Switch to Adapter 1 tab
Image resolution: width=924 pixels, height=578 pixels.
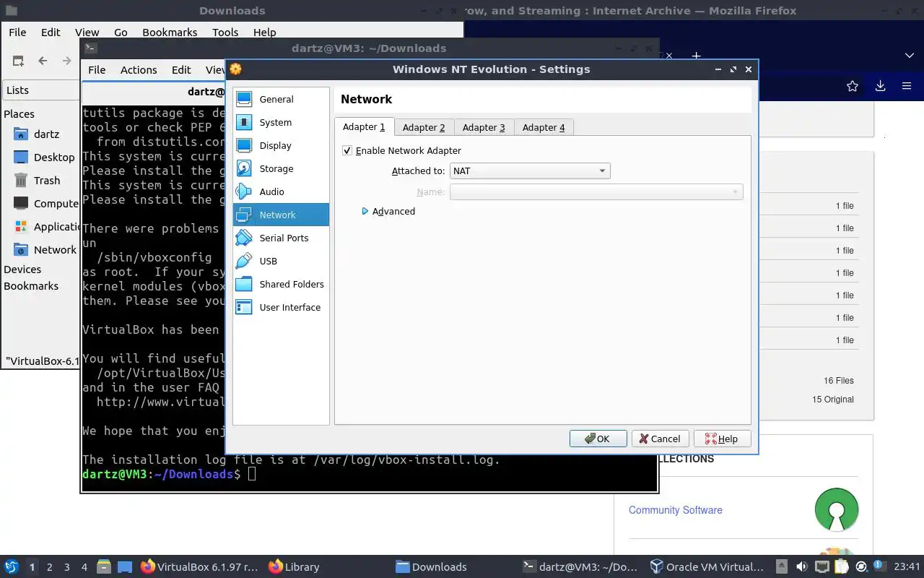point(364,126)
